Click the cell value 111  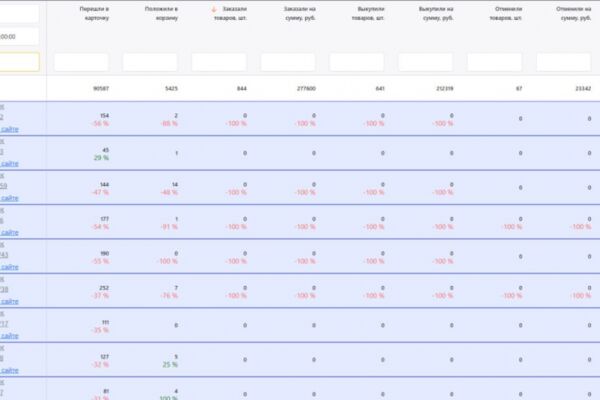pyautogui.click(x=105, y=322)
